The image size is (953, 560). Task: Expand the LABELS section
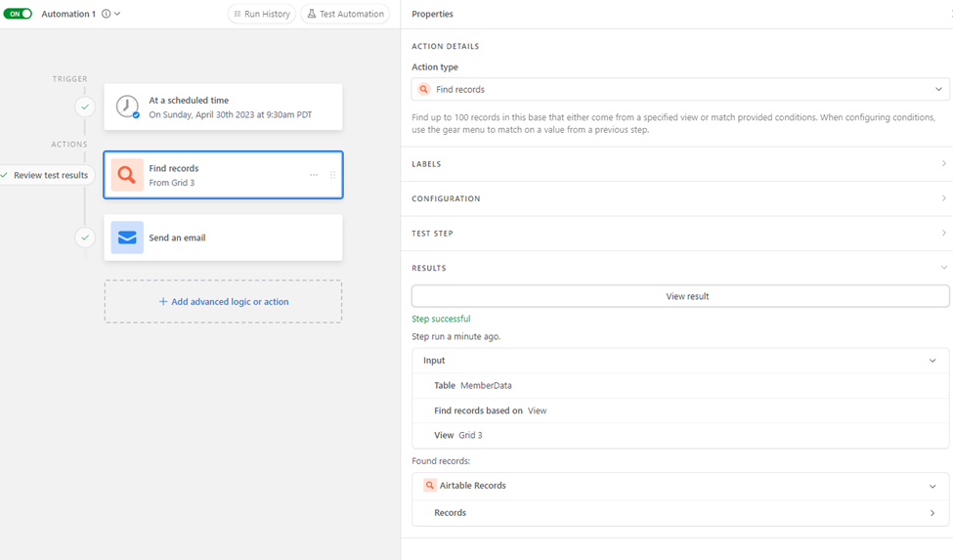(x=677, y=164)
